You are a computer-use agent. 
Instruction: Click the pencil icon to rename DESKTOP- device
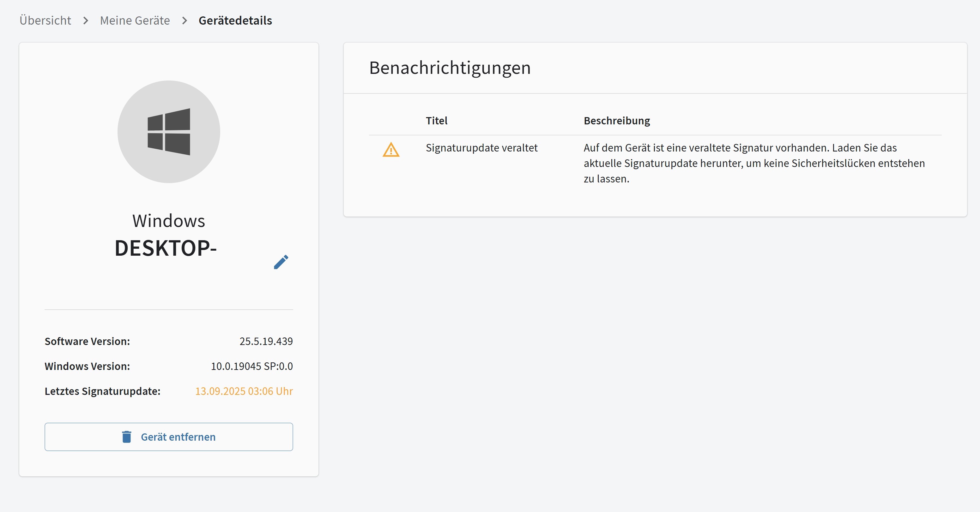click(x=281, y=262)
